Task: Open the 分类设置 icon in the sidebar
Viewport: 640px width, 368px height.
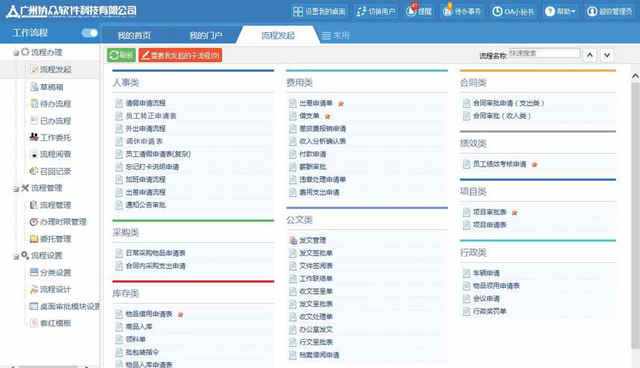Action: click(34, 272)
